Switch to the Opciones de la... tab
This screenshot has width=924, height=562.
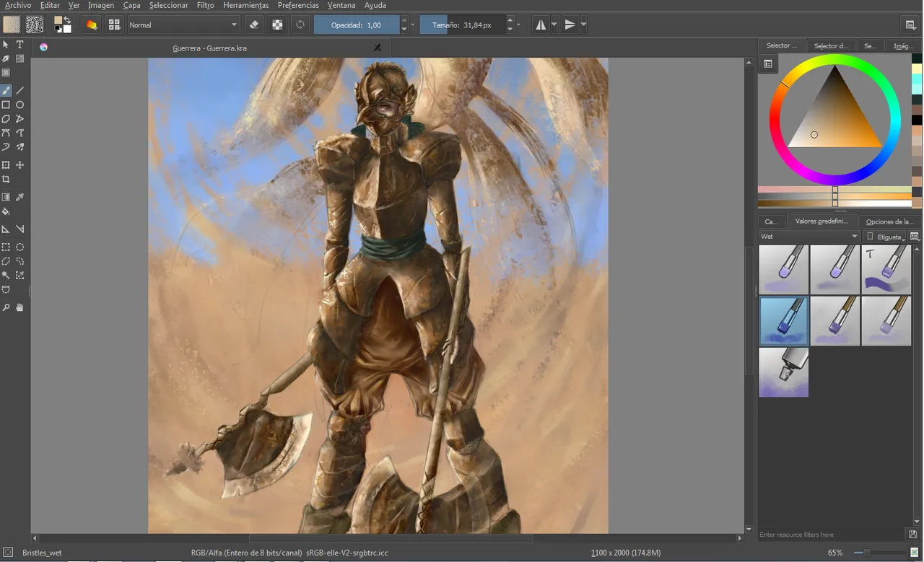889,221
